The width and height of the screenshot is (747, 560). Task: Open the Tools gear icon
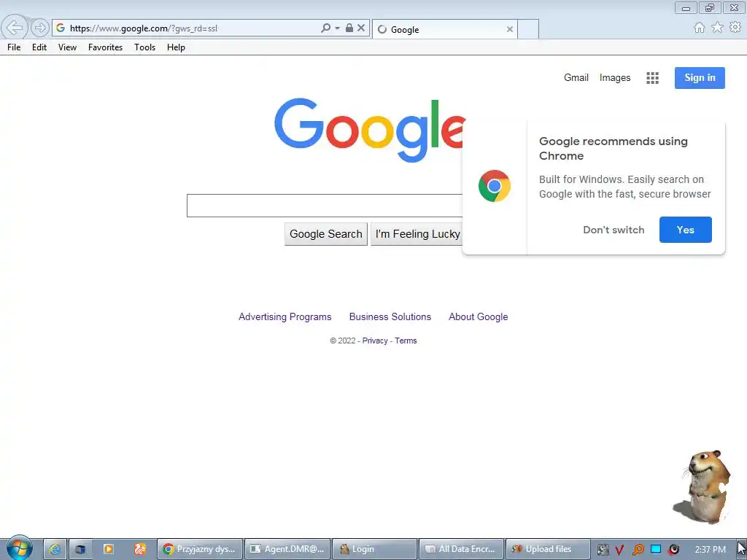click(x=735, y=28)
